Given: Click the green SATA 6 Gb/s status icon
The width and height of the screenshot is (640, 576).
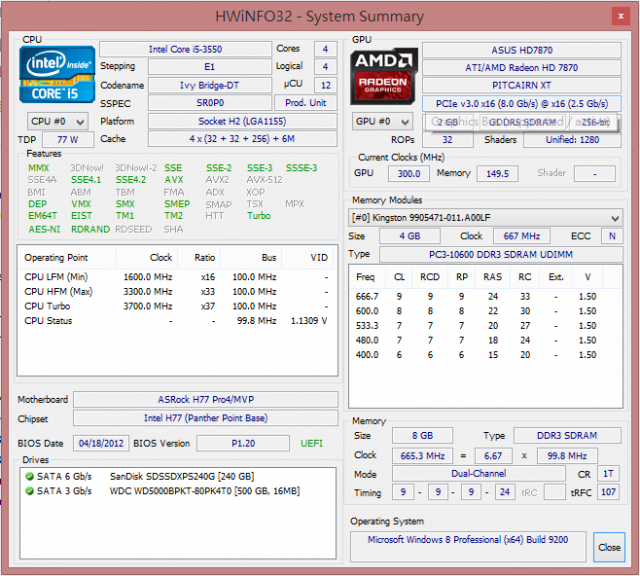Looking at the screenshot, I should (x=29, y=476).
